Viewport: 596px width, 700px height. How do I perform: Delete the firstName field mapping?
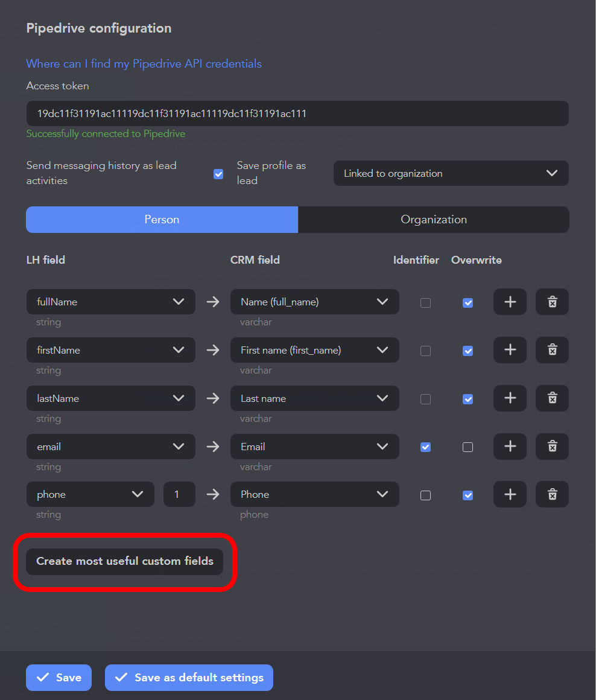point(553,350)
